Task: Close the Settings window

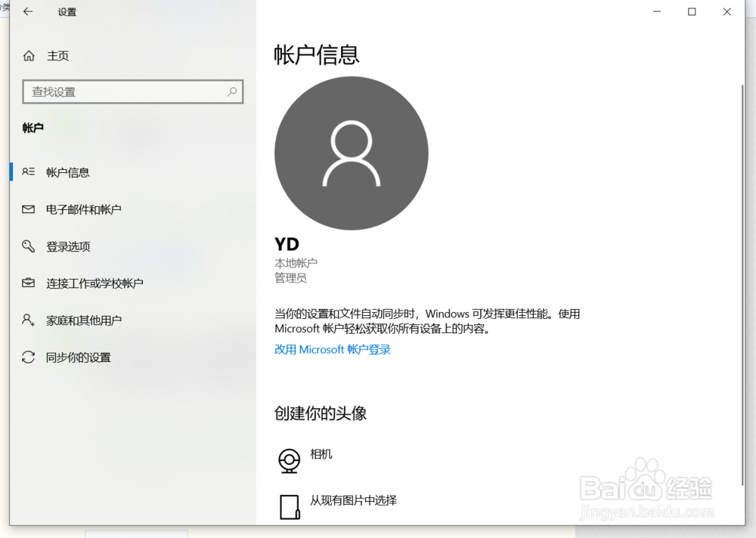Action: 727,11
